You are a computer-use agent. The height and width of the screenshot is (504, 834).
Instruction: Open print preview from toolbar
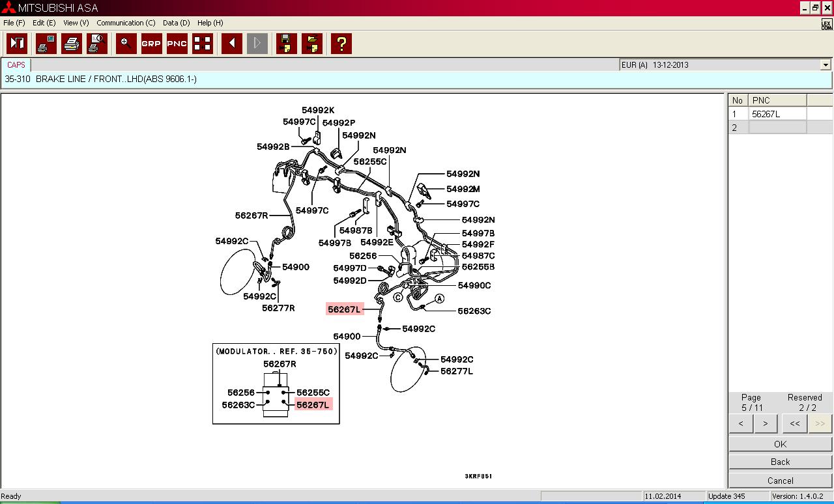coord(97,44)
